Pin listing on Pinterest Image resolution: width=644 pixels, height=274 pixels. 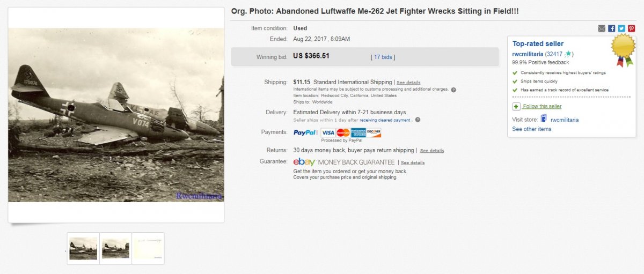[631, 28]
